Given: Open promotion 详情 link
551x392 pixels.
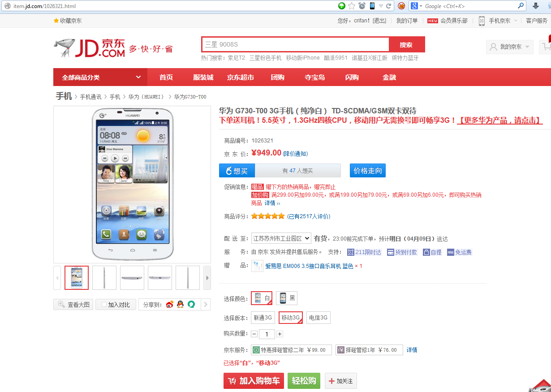Looking at the screenshot, I should [272, 203].
